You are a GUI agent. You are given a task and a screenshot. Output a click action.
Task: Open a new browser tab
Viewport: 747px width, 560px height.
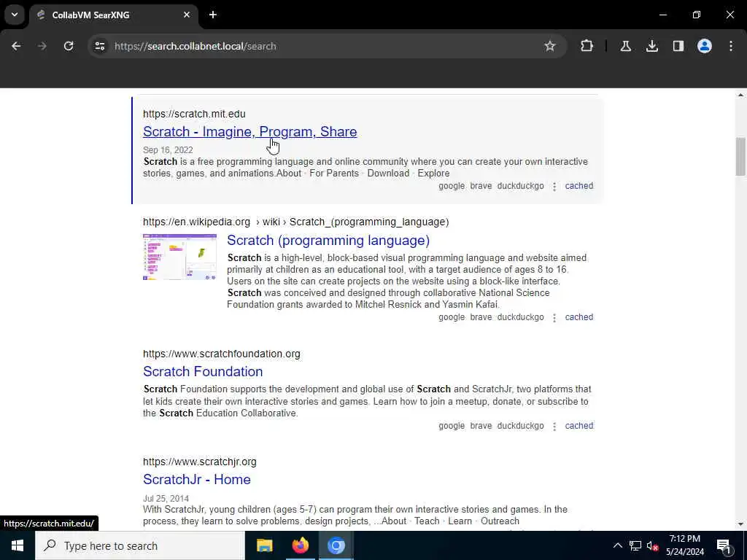213,15
